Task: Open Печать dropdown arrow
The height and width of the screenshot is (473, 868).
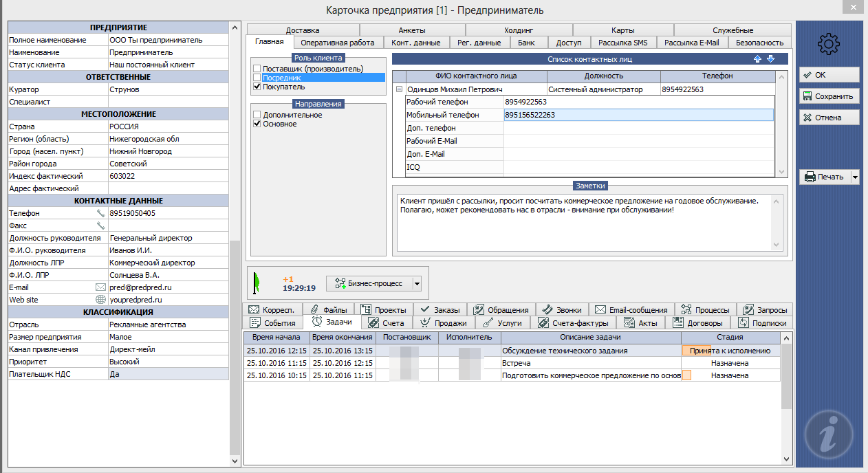Action: coord(855,177)
